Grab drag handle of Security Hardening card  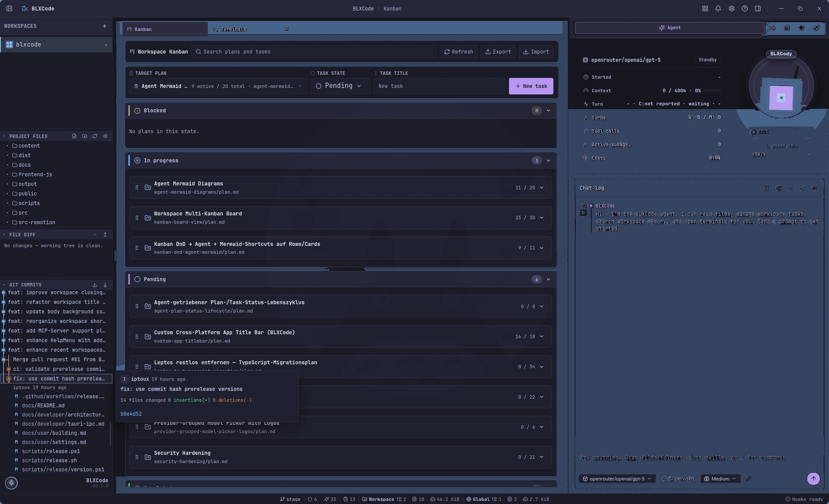[x=137, y=457]
